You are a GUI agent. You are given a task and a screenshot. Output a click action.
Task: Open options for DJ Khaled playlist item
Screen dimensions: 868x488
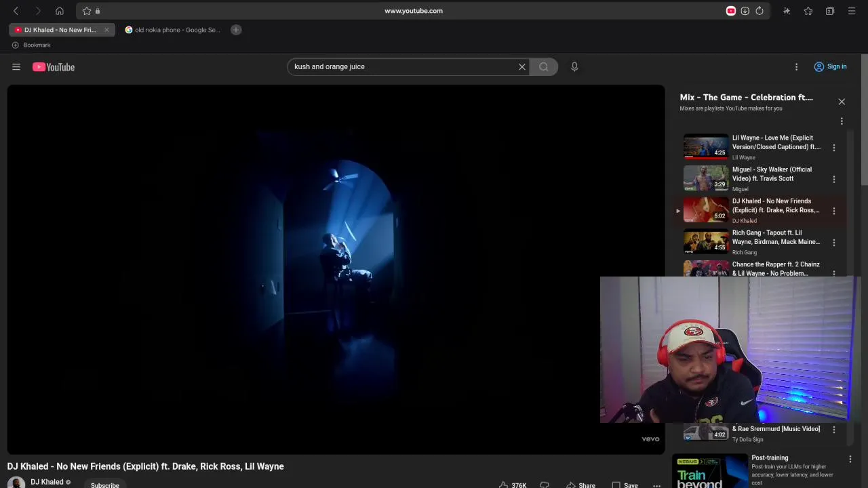click(834, 211)
